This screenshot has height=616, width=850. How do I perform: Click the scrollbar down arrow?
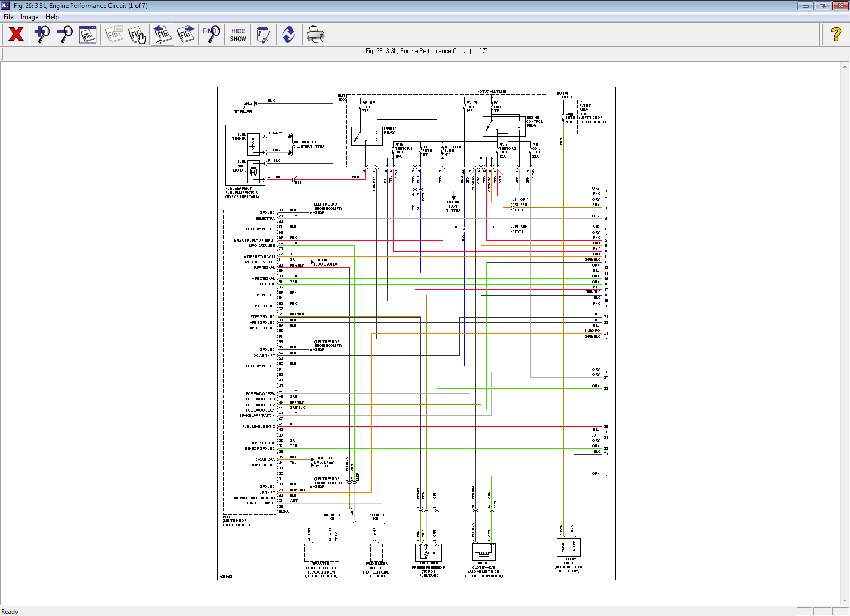845,601
